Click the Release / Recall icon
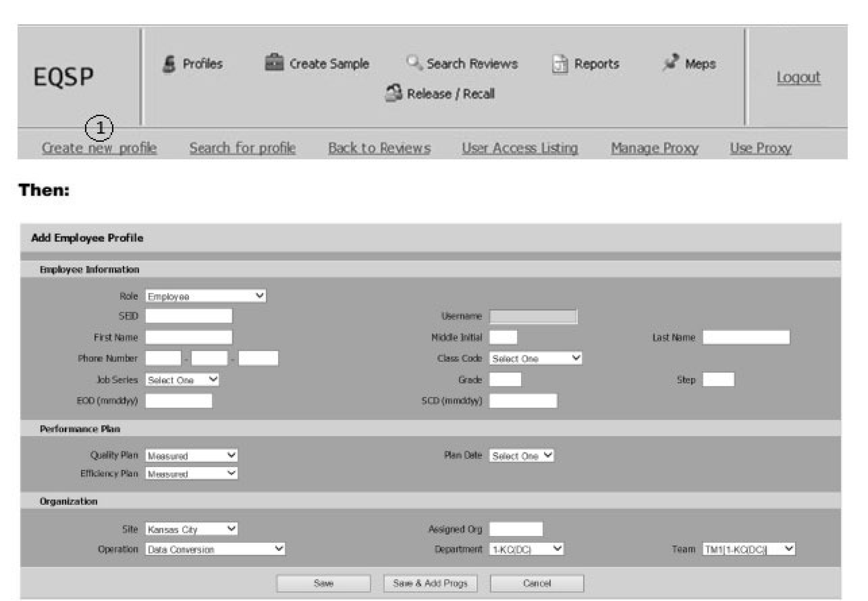Screen dimensions: 868x601 pyautogui.click(x=393, y=93)
